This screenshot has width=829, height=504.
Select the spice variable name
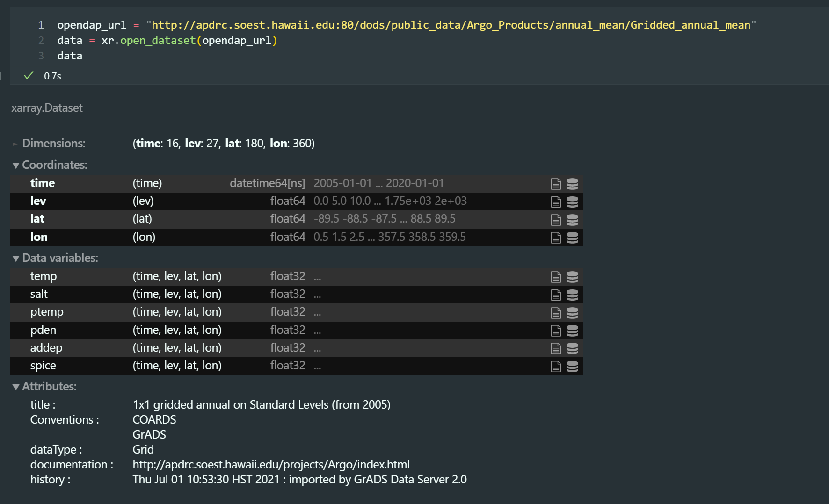[x=43, y=366]
